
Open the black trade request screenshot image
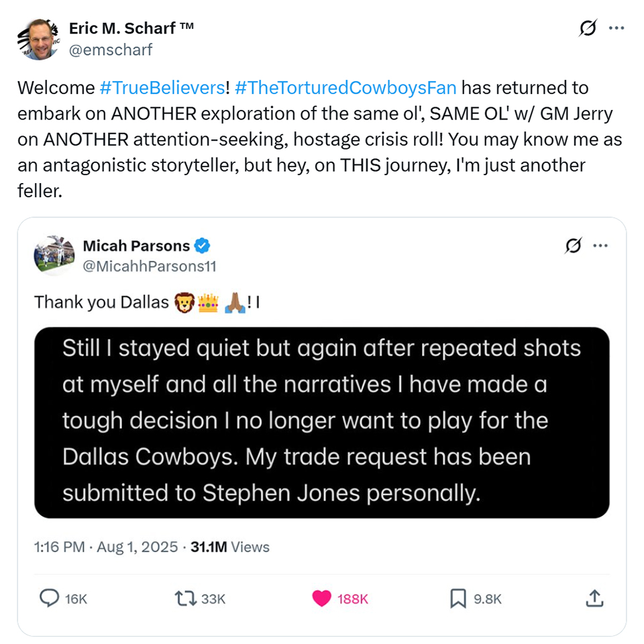[322, 423]
